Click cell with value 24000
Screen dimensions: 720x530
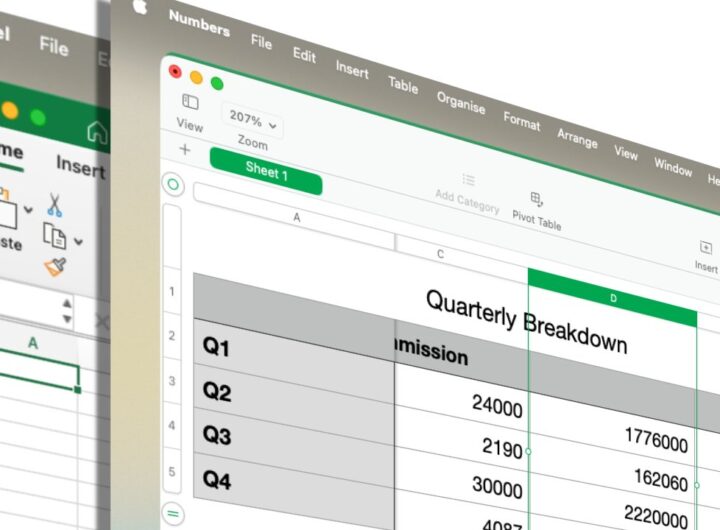point(461,396)
